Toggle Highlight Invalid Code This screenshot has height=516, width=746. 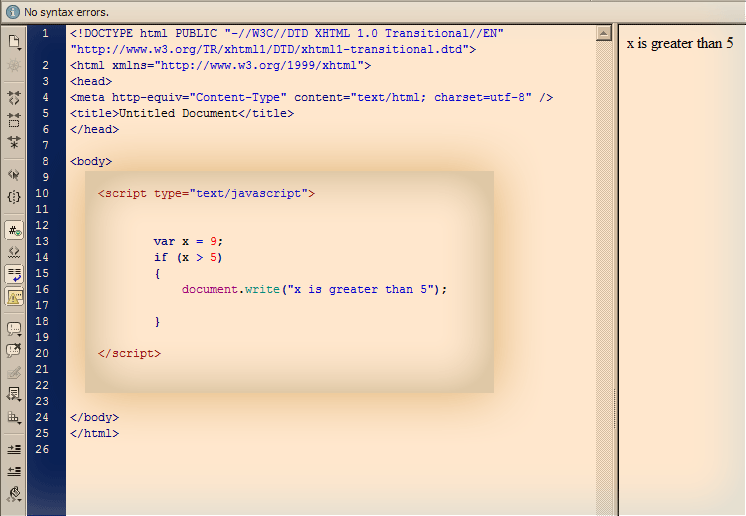coord(14,253)
